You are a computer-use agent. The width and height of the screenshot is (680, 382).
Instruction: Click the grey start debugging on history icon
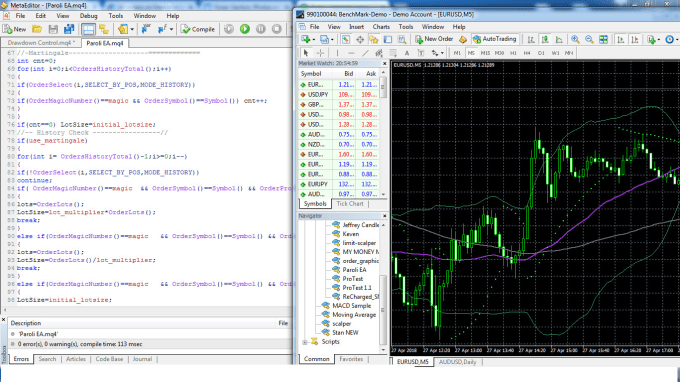click(x=229, y=29)
